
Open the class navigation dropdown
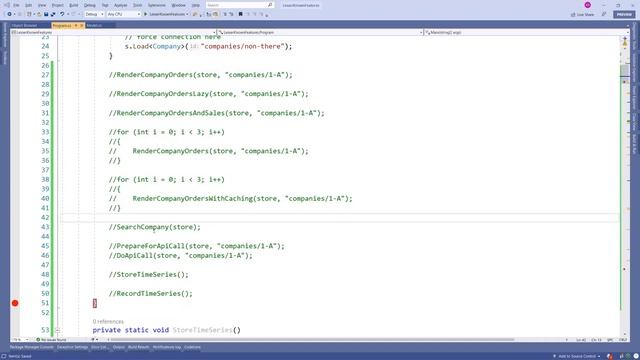[320, 32]
